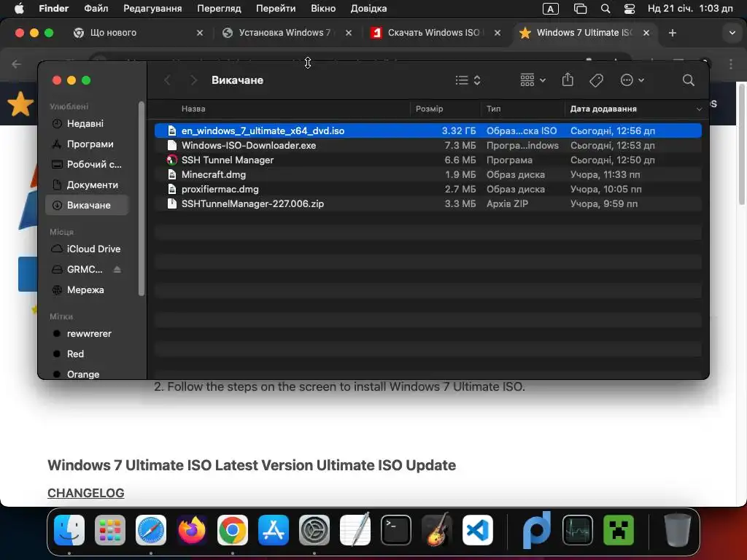This screenshot has height=560, width=747.
Task: Open Visual Studio Code from Dock
Action: [478, 530]
